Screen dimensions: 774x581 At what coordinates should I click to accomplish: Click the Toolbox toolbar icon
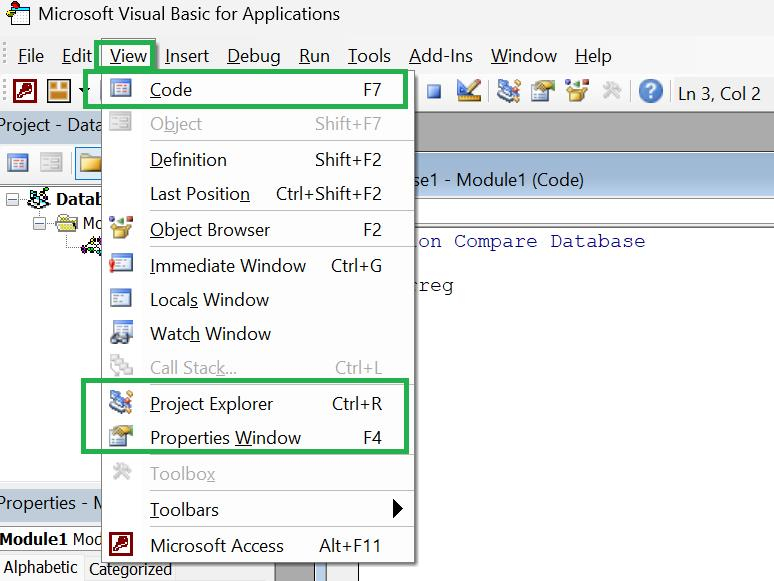pyautogui.click(x=612, y=91)
